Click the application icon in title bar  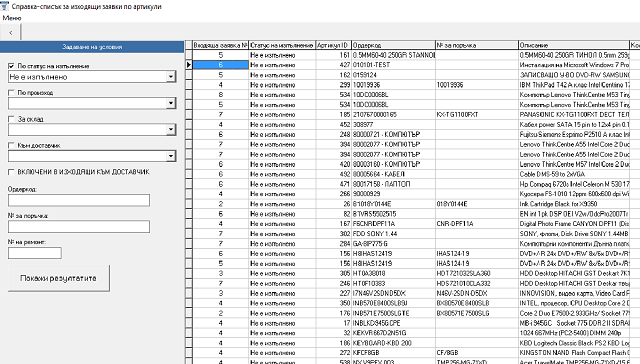click(4, 6)
